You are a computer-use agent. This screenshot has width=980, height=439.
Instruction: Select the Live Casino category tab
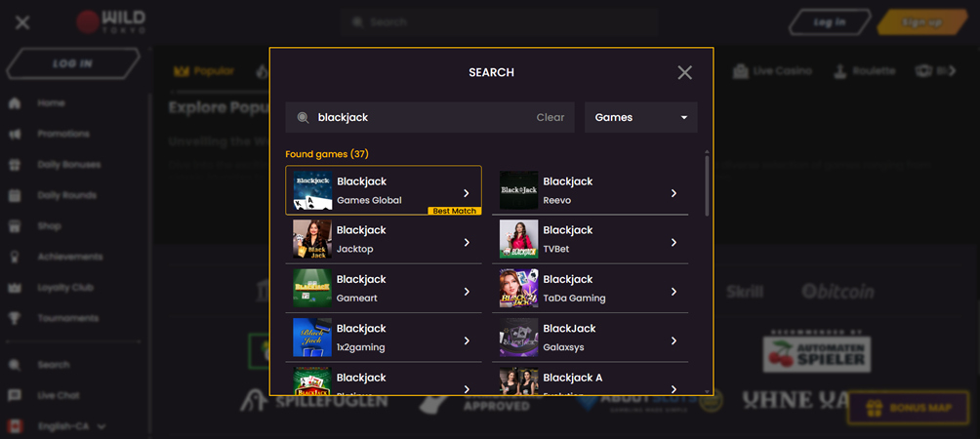(772, 71)
